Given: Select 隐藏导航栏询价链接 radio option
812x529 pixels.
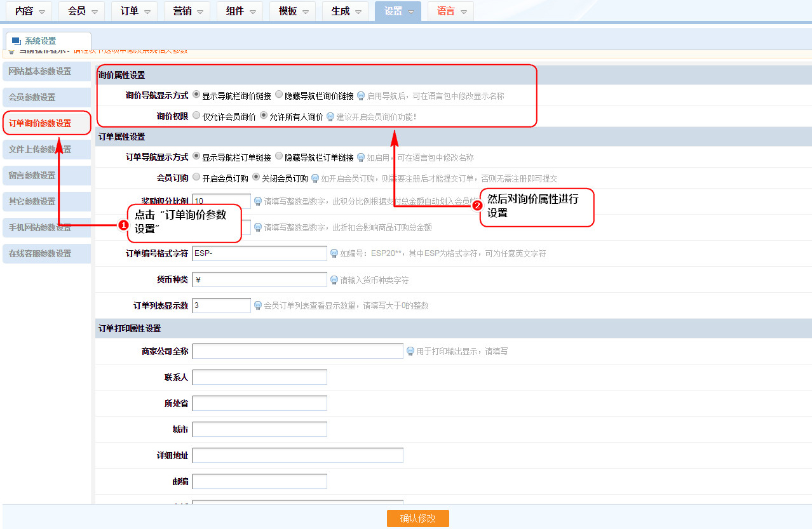Looking at the screenshot, I should pyautogui.click(x=279, y=95).
